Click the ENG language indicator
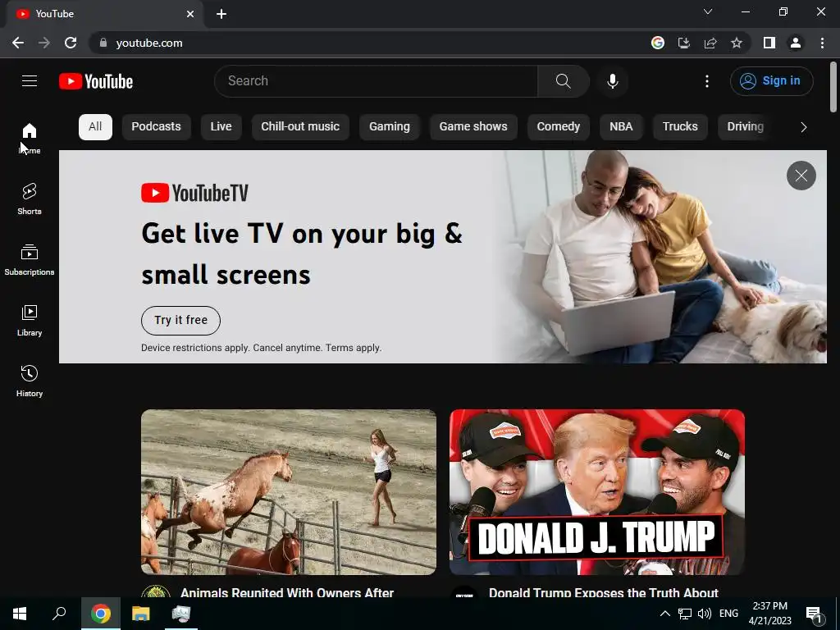This screenshot has height=630, width=840. (x=728, y=614)
